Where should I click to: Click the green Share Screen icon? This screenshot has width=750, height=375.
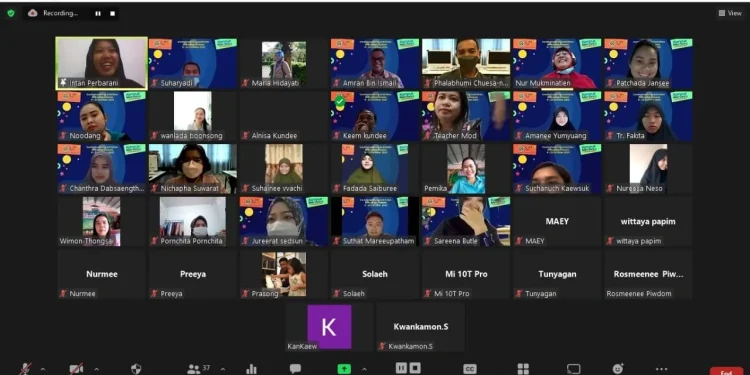point(344,369)
